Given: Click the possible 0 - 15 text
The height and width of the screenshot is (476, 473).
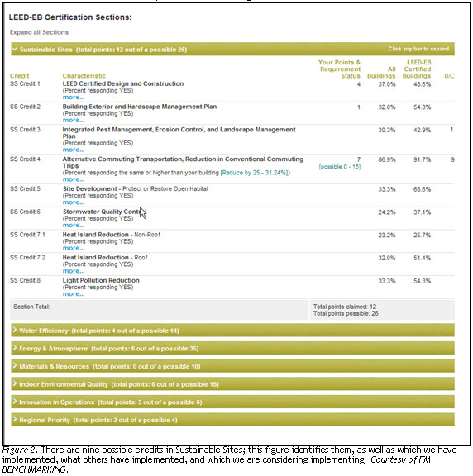Looking at the screenshot, I should pyautogui.click(x=340, y=167).
